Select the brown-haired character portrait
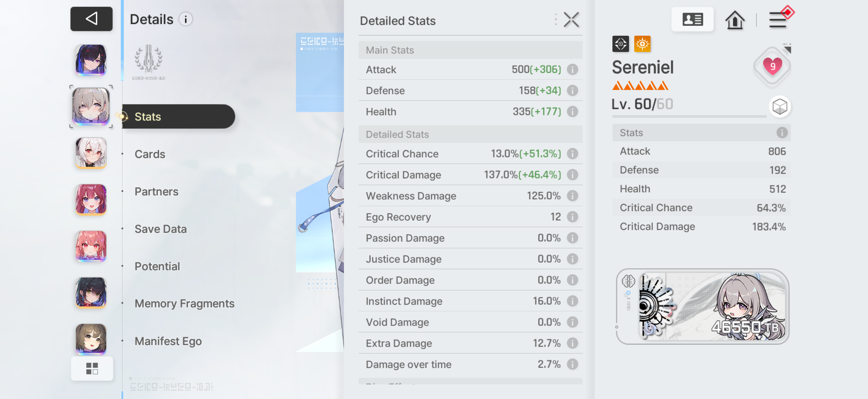This screenshot has width=868, height=399. point(91,339)
